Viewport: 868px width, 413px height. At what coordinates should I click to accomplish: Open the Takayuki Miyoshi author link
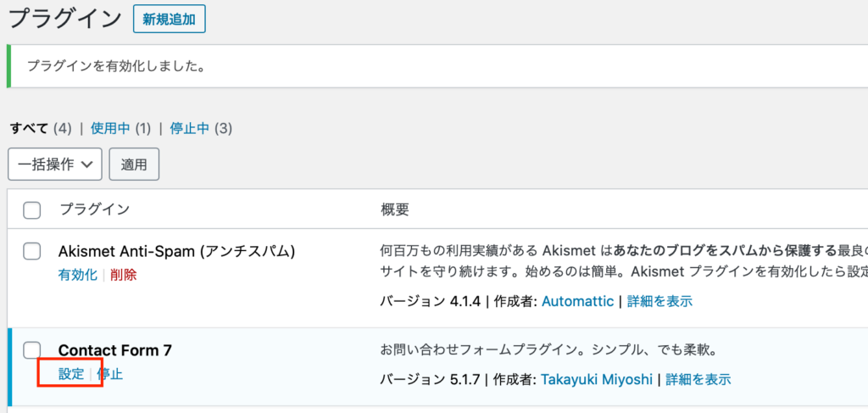click(x=597, y=379)
